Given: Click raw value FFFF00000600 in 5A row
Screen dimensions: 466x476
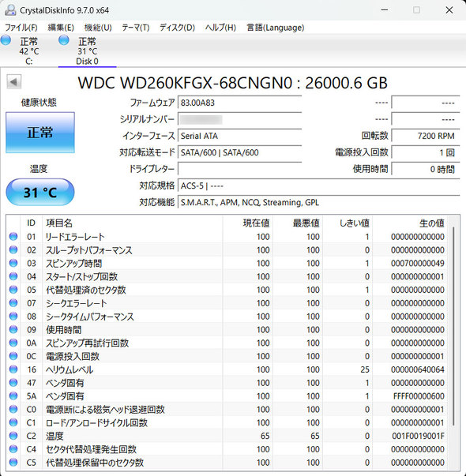Looking at the screenshot, I should pyautogui.click(x=419, y=396).
